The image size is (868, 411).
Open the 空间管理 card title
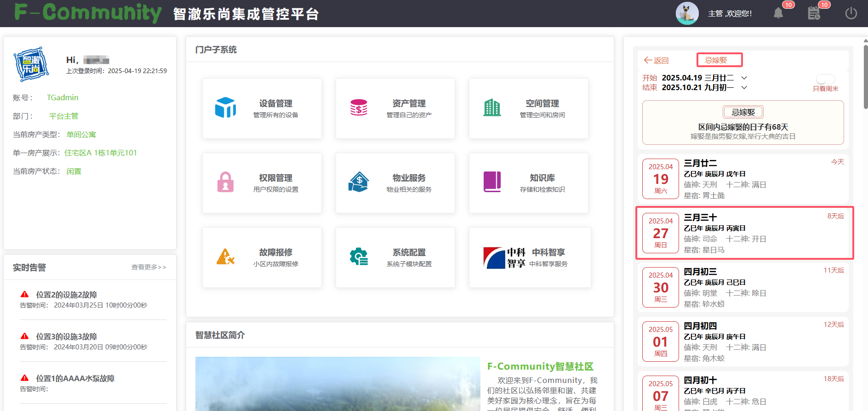click(542, 103)
